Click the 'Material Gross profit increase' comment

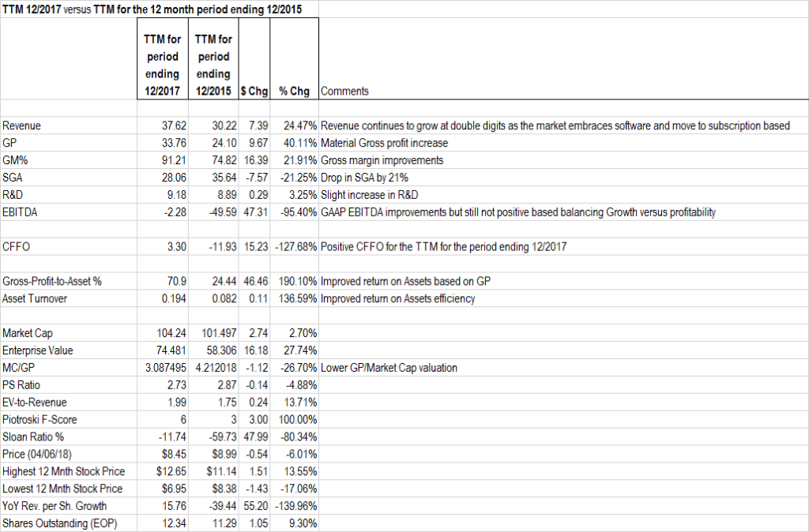click(x=384, y=143)
